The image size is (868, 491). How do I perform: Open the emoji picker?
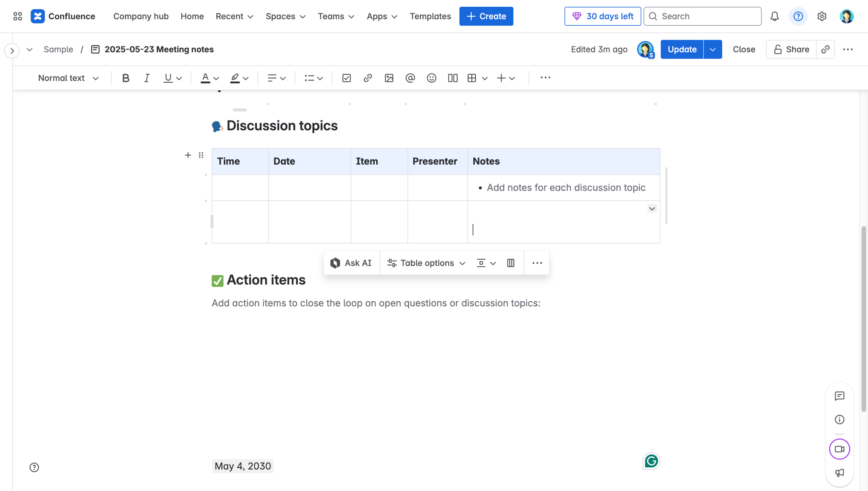[431, 78]
